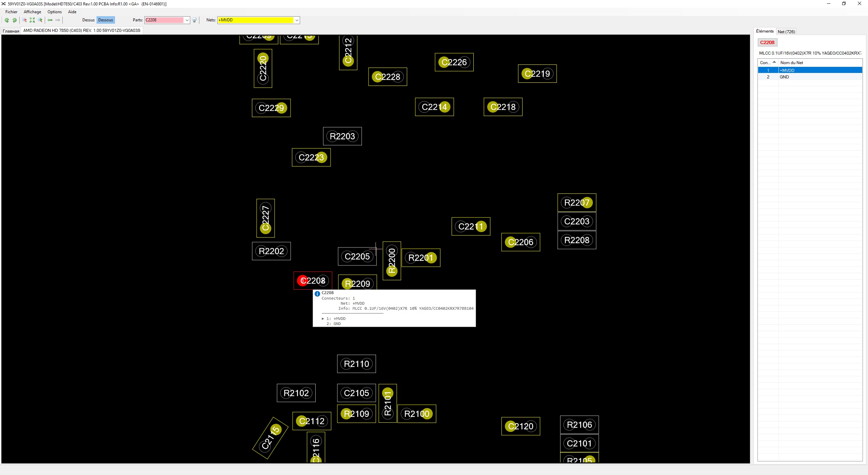The width and height of the screenshot is (868, 475).
Task: Click the green back arrow icon
Action: (x=50, y=20)
